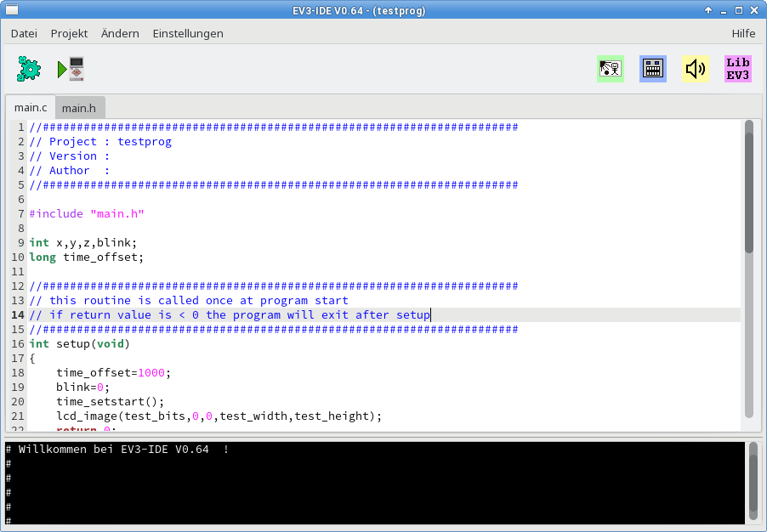
Task: Click line 'int x,y,z,blink;'
Action: pos(83,242)
